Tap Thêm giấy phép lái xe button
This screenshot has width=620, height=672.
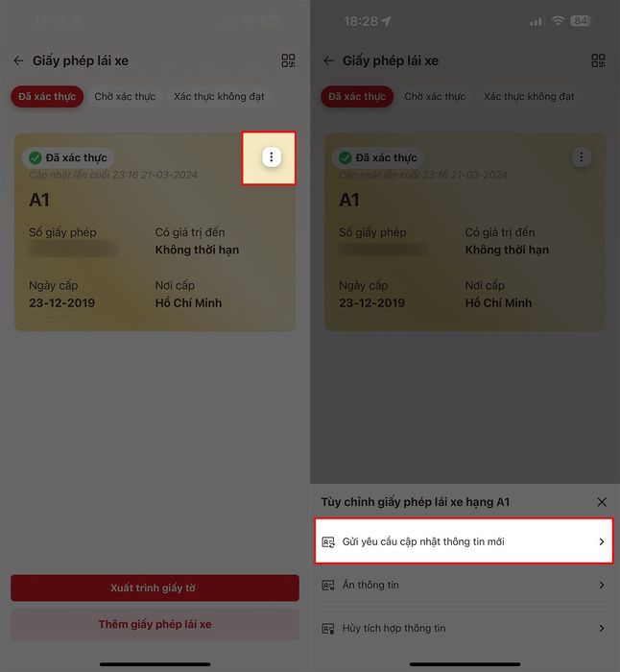pos(155,624)
